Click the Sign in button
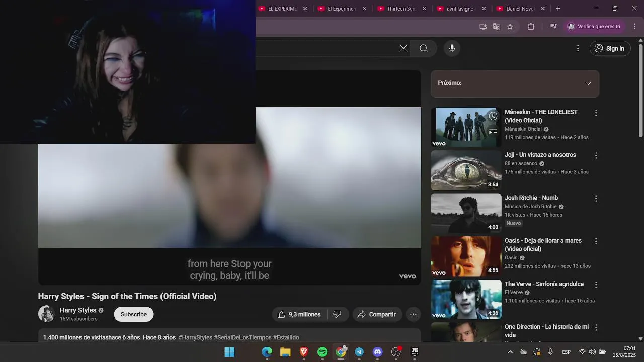This screenshot has width=644, height=362. tap(609, 48)
